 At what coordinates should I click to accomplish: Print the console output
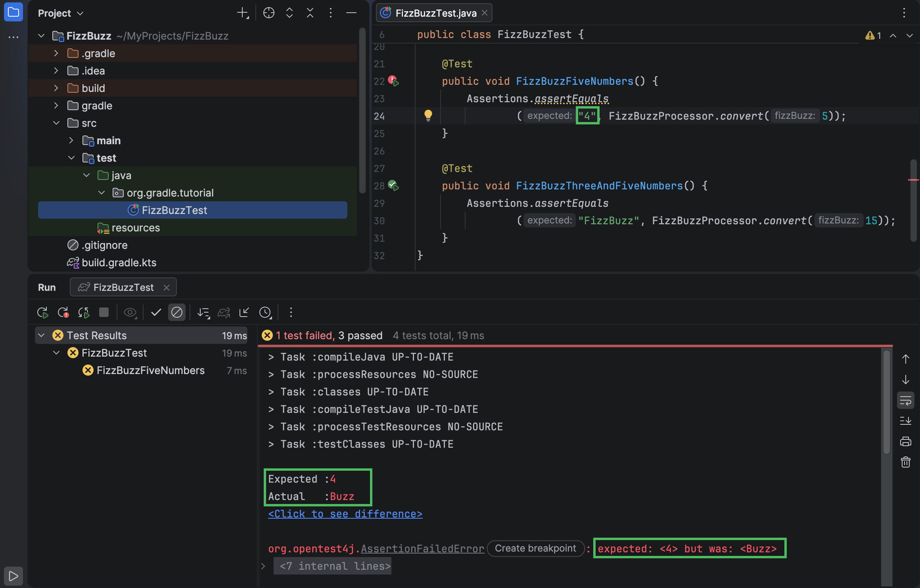pyautogui.click(x=906, y=441)
